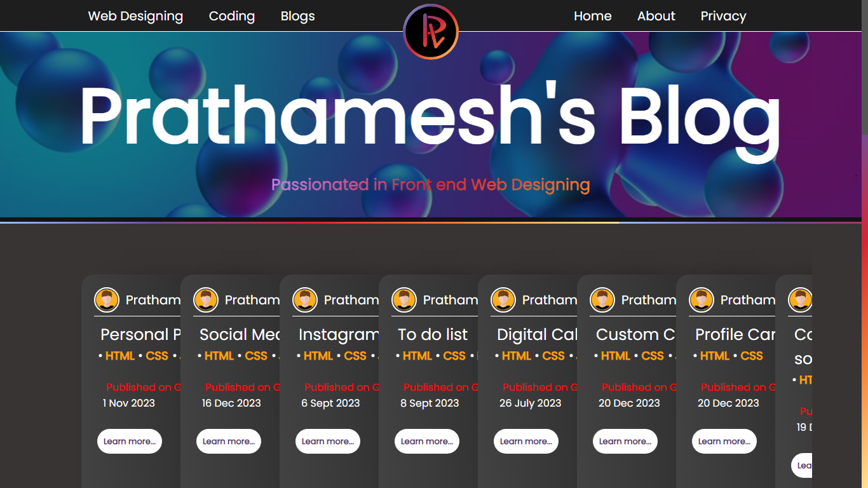Open the Coding section

(231, 16)
